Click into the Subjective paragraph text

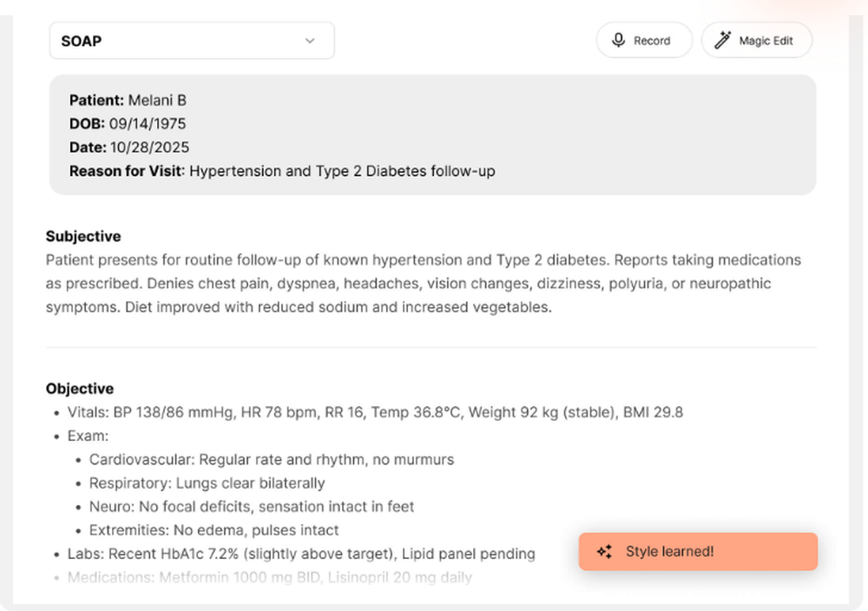[x=417, y=284]
